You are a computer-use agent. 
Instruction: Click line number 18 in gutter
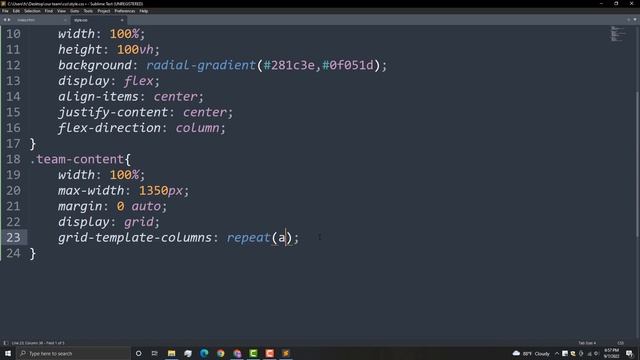click(x=13, y=159)
